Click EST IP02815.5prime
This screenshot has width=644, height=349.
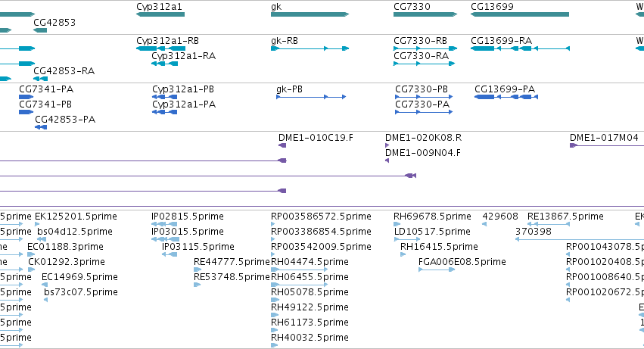click(x=187, y=217)
